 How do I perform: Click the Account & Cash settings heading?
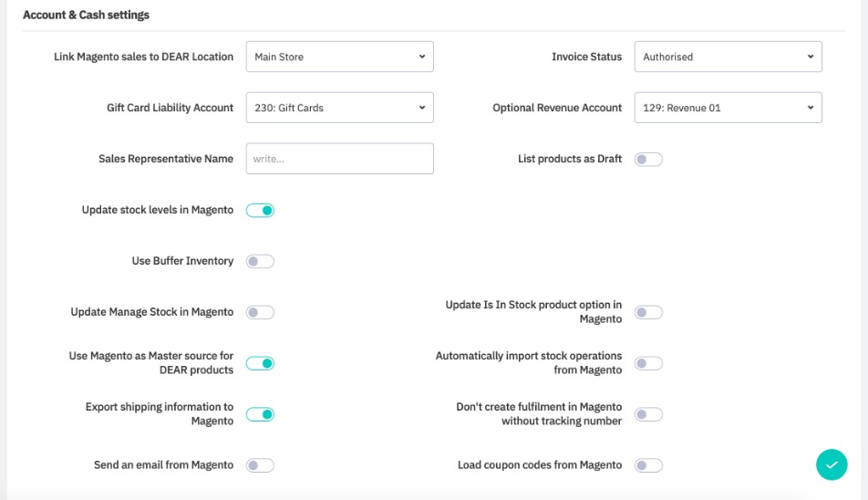86,16
